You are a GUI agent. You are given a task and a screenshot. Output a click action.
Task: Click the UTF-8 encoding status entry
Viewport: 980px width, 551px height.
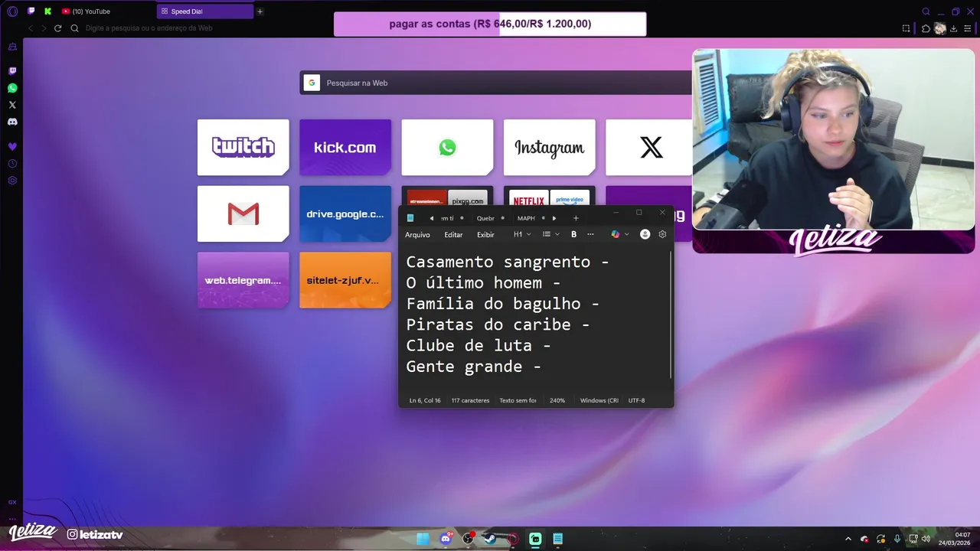pyautogui.click(x=636, y=400)
